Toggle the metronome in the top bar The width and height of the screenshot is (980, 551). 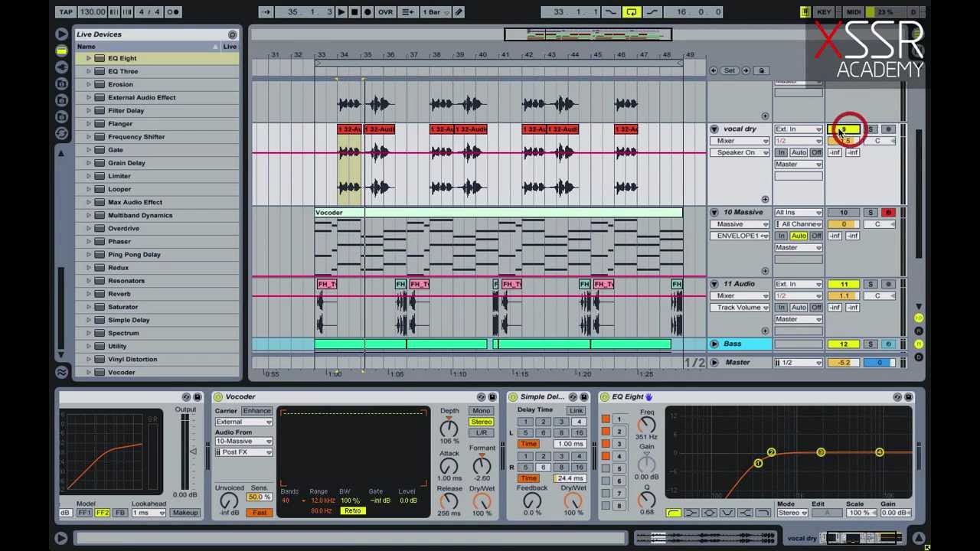173,11
